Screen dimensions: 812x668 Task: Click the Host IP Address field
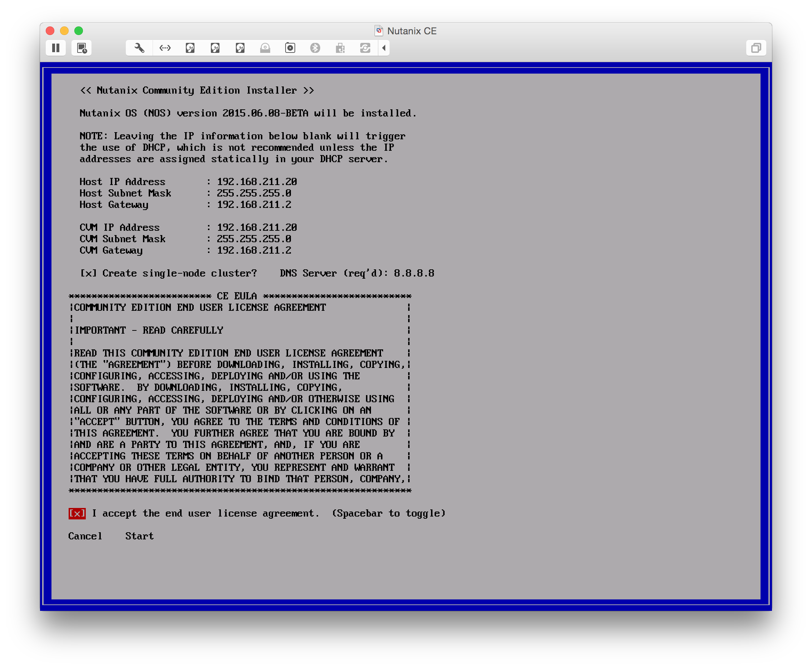(x=257, y=181)
